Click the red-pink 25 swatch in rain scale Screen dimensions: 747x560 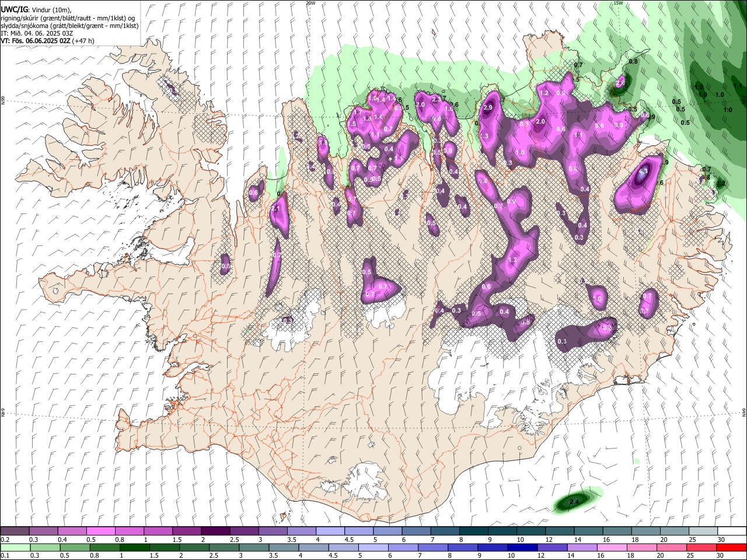click(x=701, y=547)
